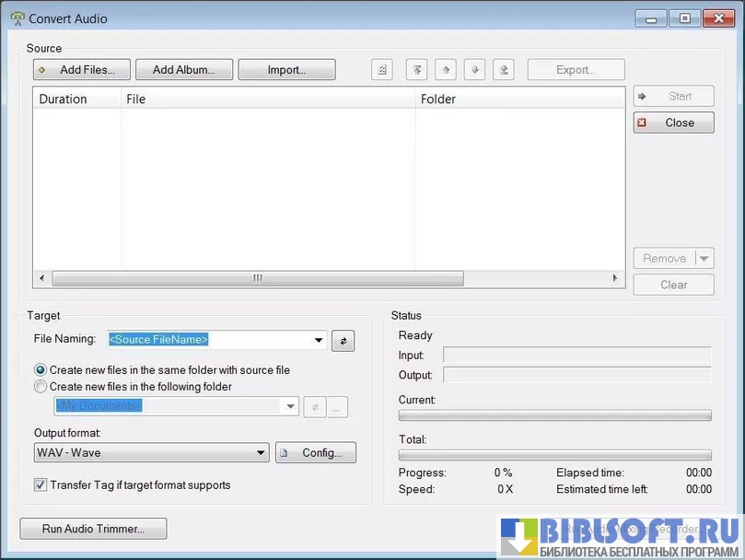Viewport: 745px width, 560px height.
Task: Click the horizontal scrollbar in file list
Action: click(x=258, y=278)
